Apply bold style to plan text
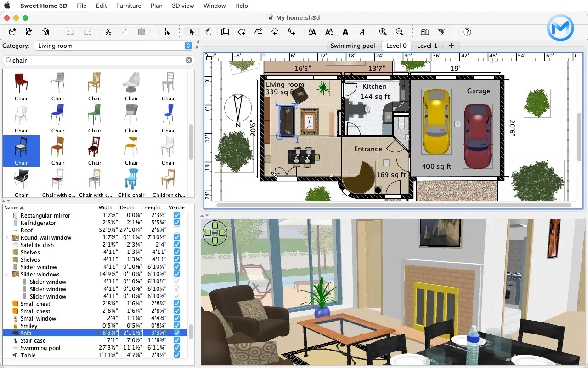Image resolution: width=588 pixels, height=368 pixels. [345, 32]
